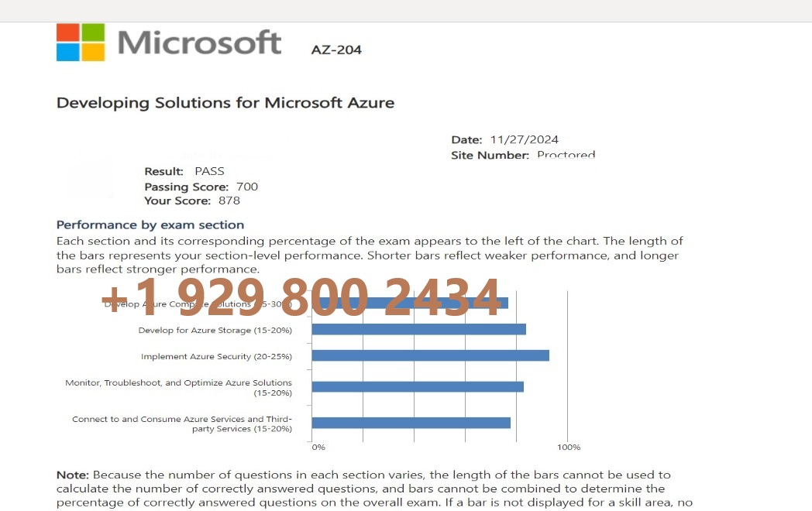The image size is (812, 511).
Task: Click the exam date 11/27/2024
Action: tap(524, 139)
